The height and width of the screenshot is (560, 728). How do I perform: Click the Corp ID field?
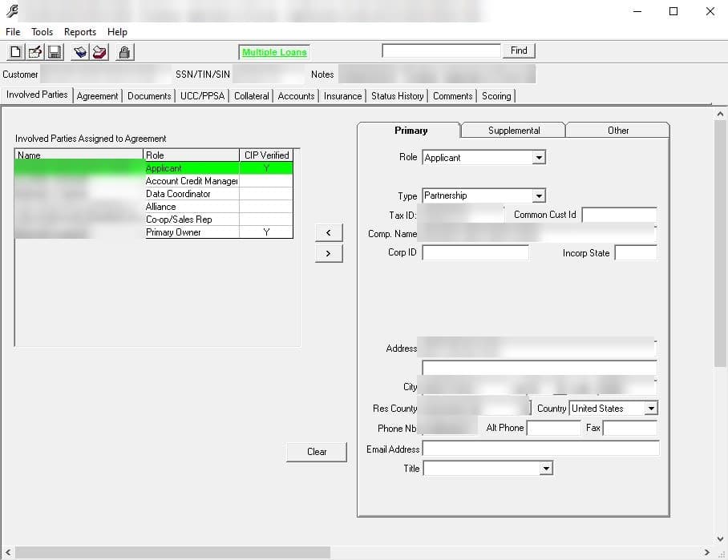coord(475,253)
